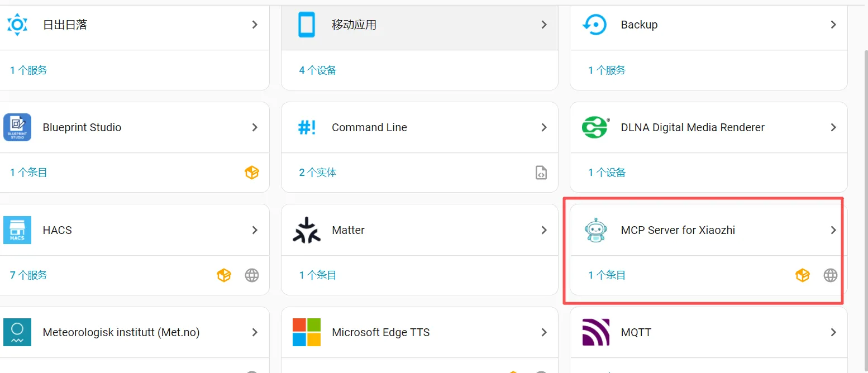Click the custom integration box icon in HACS card
Screen dimensions: 868x373
(224, 275)
